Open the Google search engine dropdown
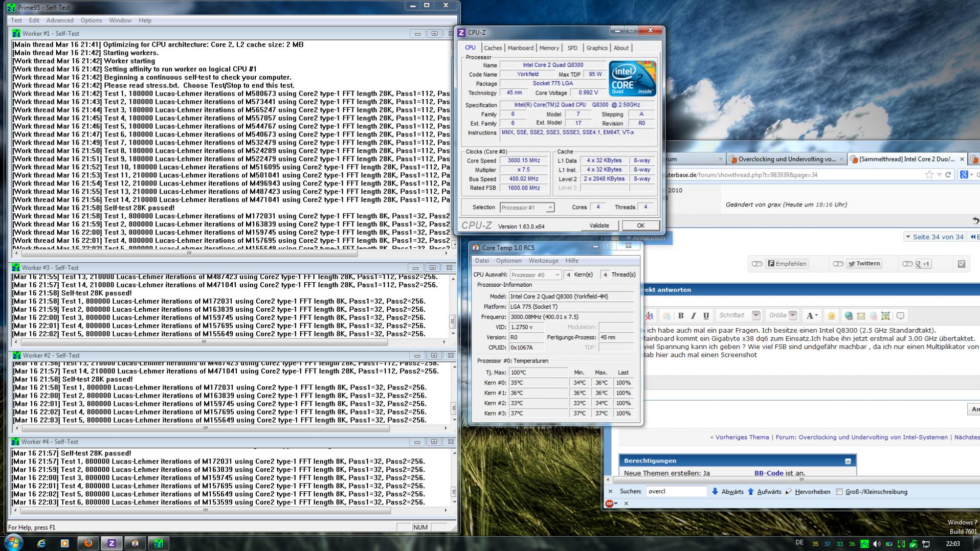The height and width of the screenshot is (551, 980). point(966,175)
